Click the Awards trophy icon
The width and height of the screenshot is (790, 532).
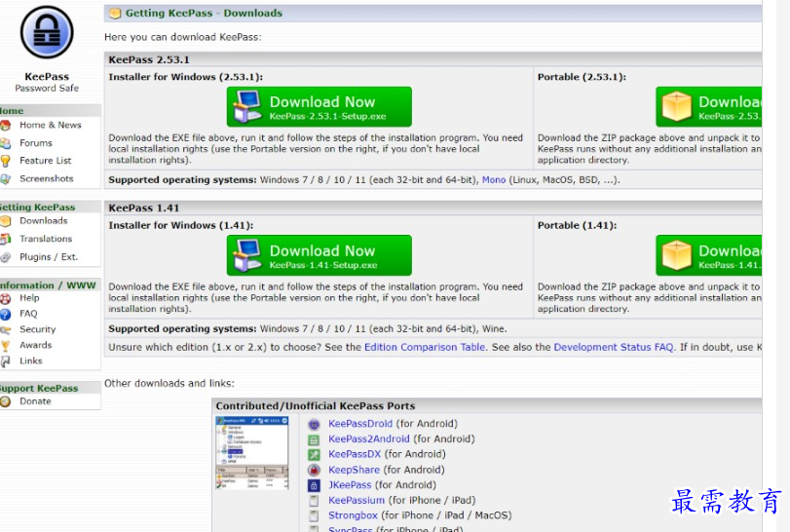point(6,346)
